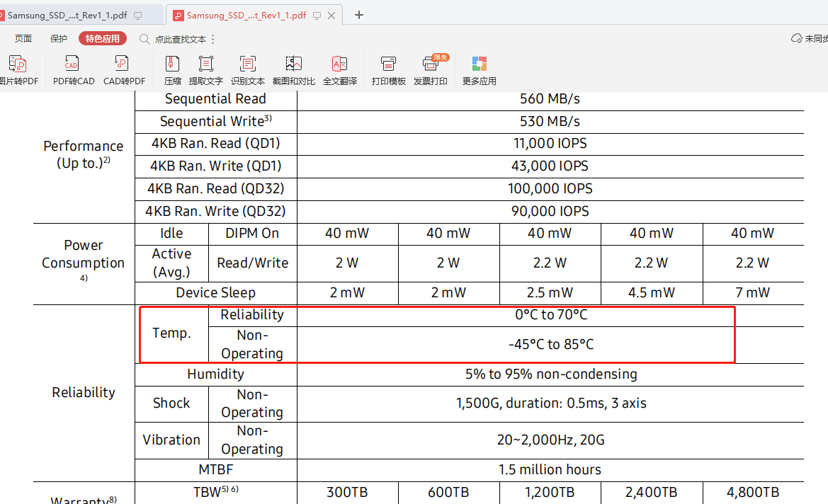Click the 90,000 IOPS value
This screenshot has height=504, width=828.
[550, 212]
